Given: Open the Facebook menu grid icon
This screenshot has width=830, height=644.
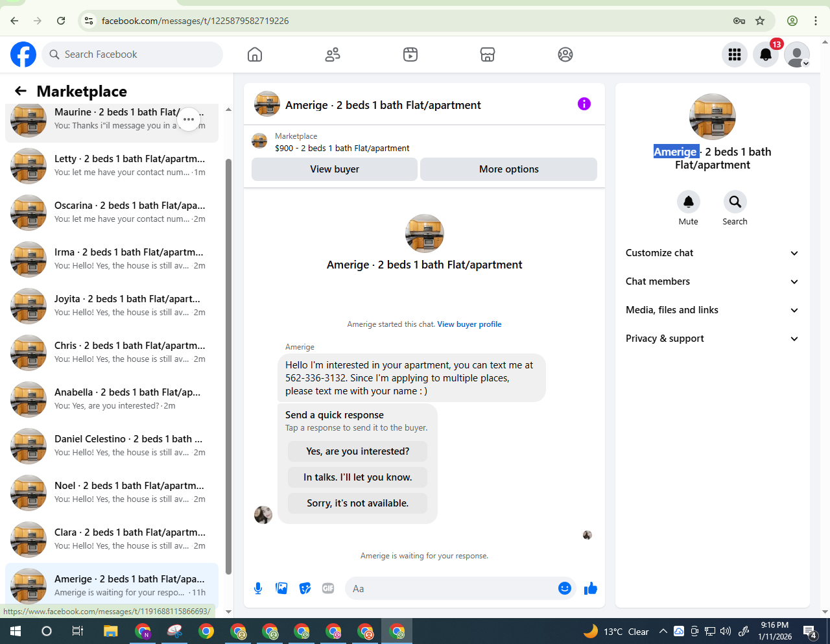Looking at the screenshot, I should pos(735,54).
